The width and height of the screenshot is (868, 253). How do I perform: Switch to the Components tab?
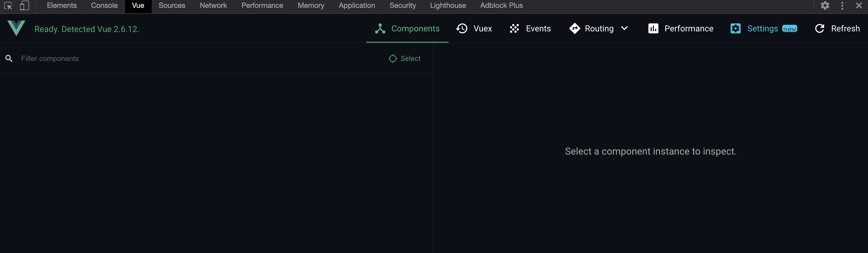tap(407, 29)
